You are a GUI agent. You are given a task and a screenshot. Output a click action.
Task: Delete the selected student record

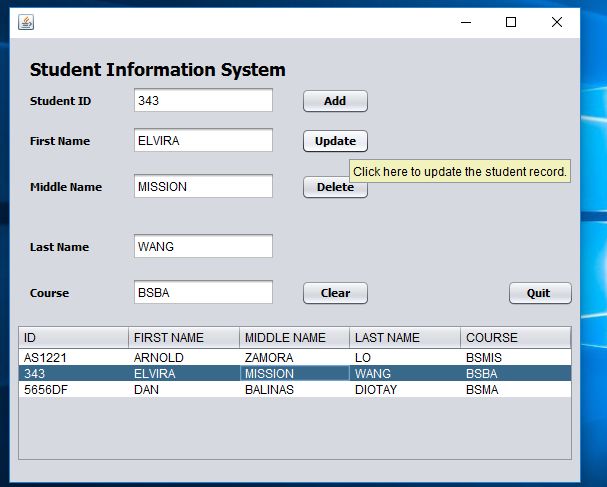[335, 187]
